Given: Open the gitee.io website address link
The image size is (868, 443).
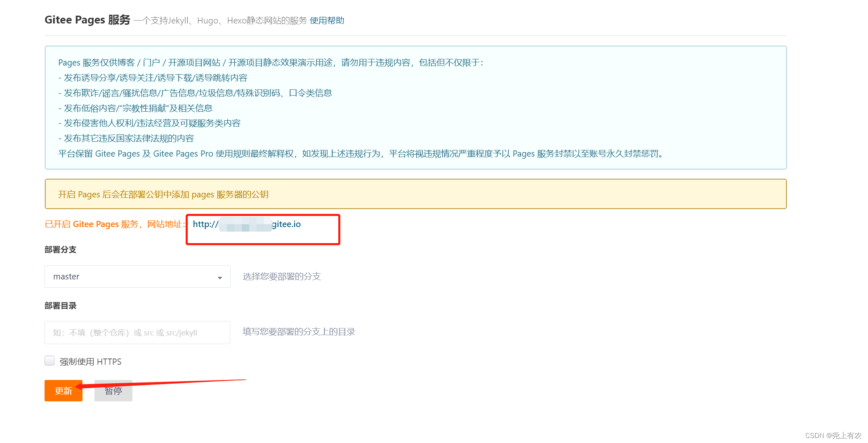Looking at the screenshot, I should (x=247, y=224).
